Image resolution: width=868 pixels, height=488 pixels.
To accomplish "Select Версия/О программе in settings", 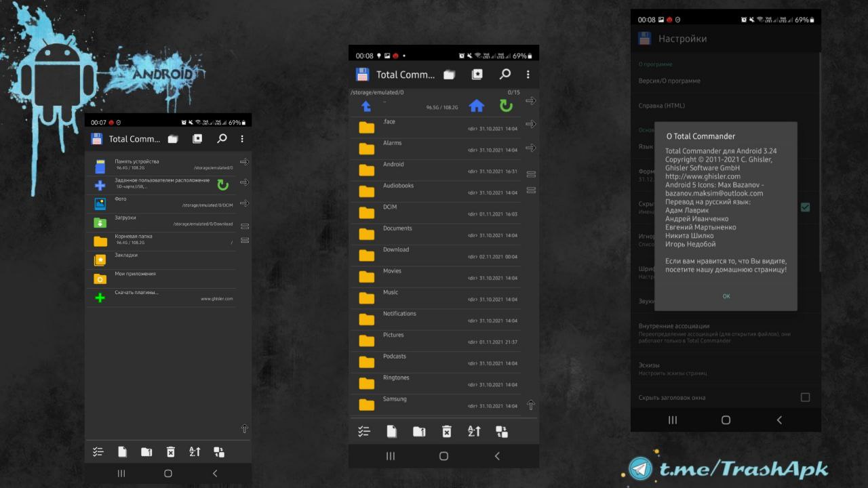I will point(726,81).
